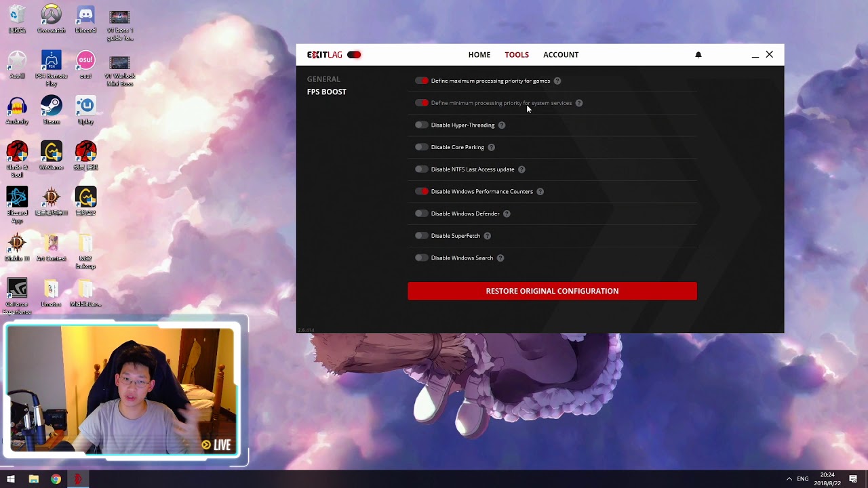Show help for Disable NTFS Last Access update
The height and width of the screenshot is (488, 868).
[521, 169]
